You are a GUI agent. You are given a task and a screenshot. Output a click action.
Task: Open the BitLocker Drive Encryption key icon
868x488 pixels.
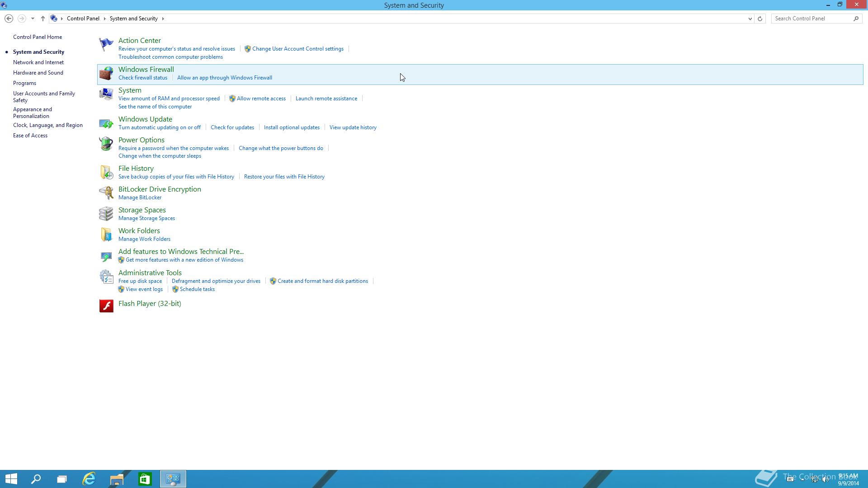pyautogui.click(x=106, y=193)
